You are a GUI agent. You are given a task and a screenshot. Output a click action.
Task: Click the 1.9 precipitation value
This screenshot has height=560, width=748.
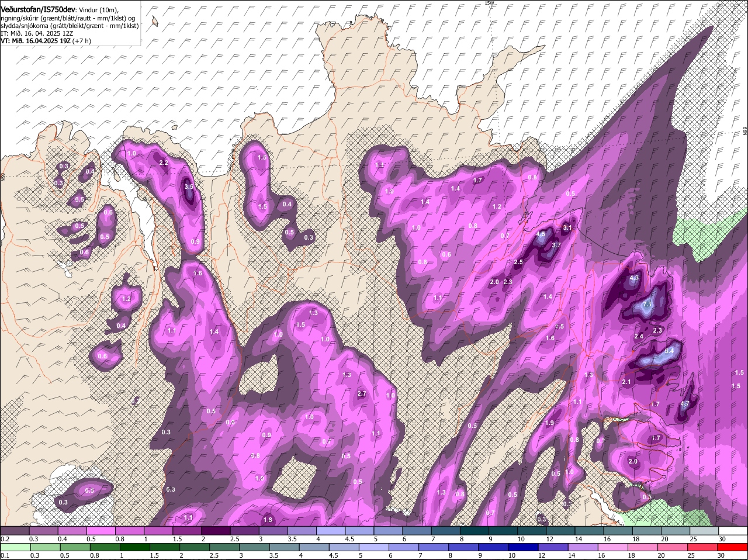[x=549, y=423]
